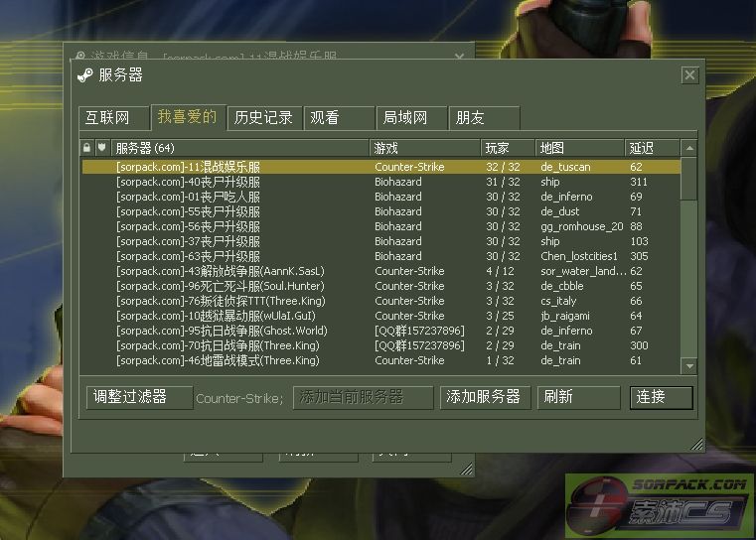Close the 服务器 window with the X button

(x=690, y=74)
